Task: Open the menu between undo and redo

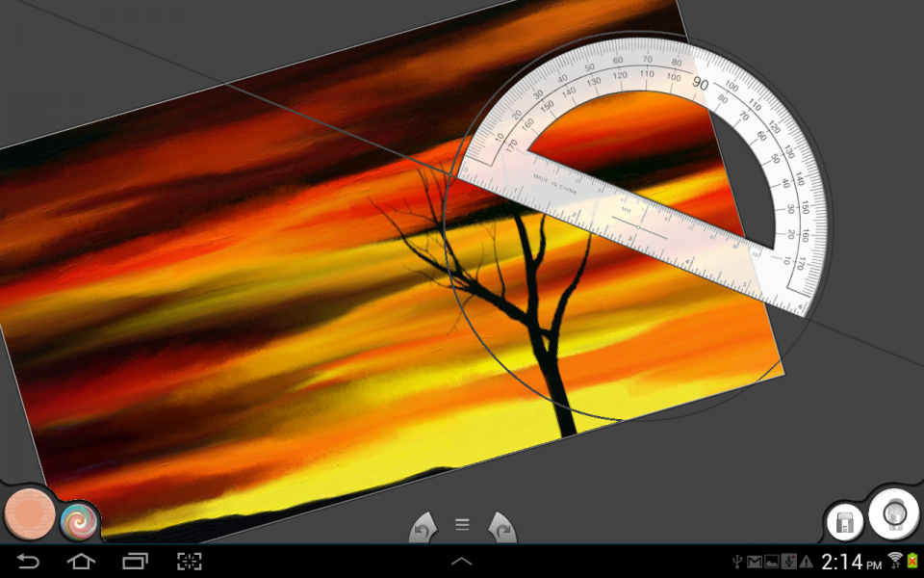Action: point(462,524)
